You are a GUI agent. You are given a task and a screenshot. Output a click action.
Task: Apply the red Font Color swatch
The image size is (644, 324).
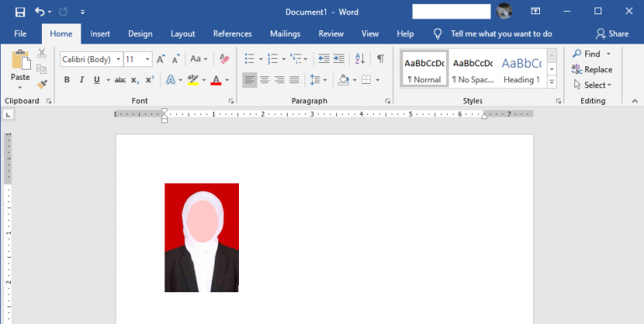(x=216, y=81)
